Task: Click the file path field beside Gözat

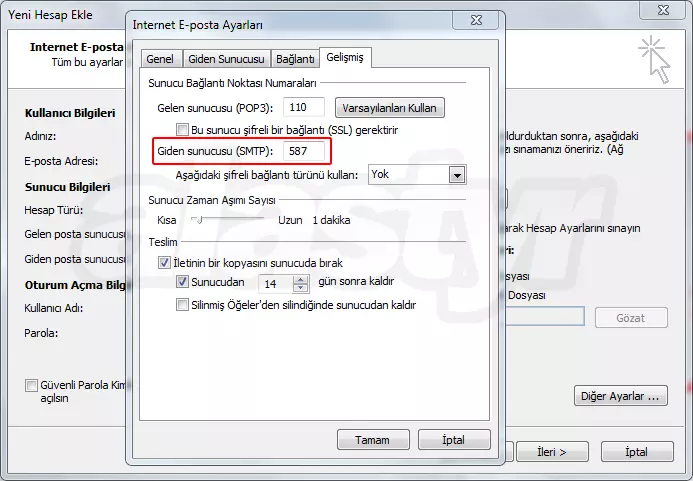Action: pos(544,317)
